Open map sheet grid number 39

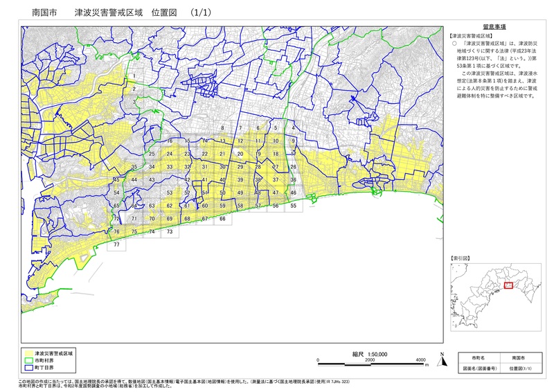tap(240, 180)
